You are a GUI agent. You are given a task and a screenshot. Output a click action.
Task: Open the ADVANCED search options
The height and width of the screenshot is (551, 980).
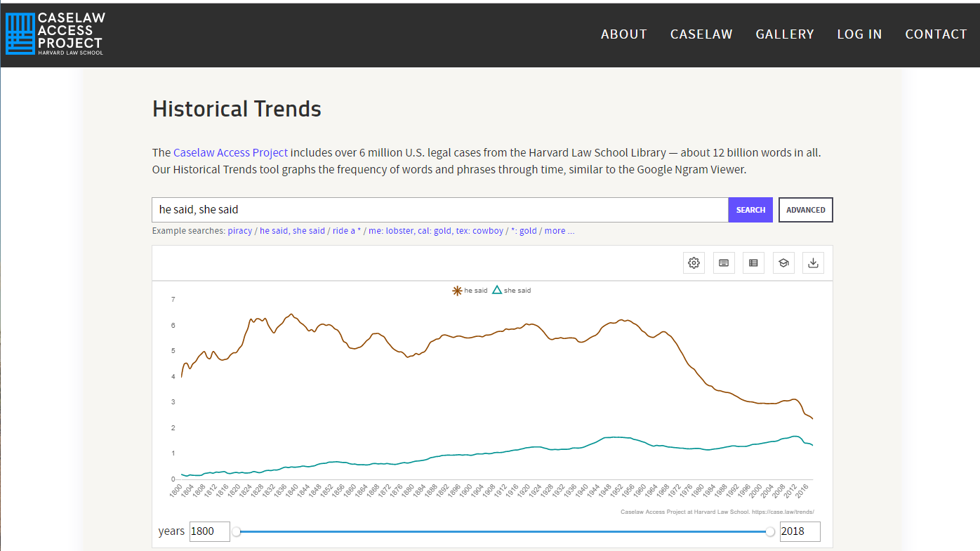point(805,209)
